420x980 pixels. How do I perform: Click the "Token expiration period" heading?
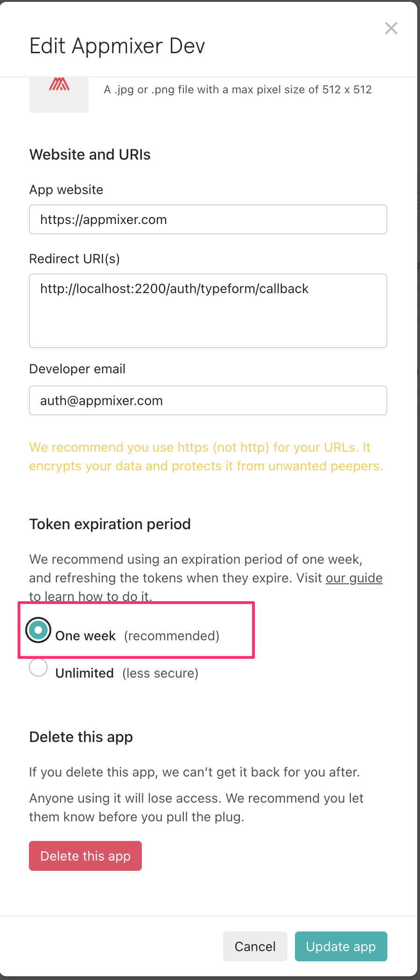(x=110, y=524)
